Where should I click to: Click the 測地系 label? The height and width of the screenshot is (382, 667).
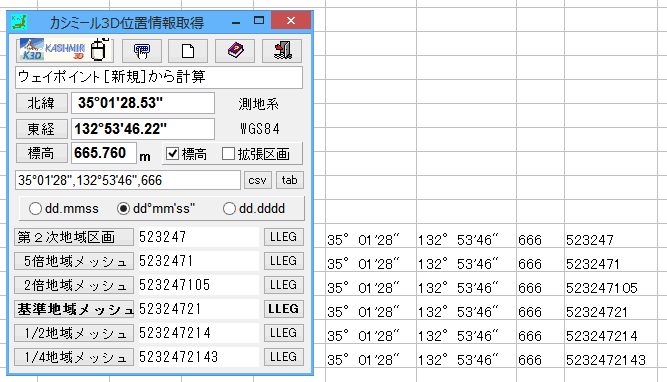pyautogui.click(x=259, y=104)
